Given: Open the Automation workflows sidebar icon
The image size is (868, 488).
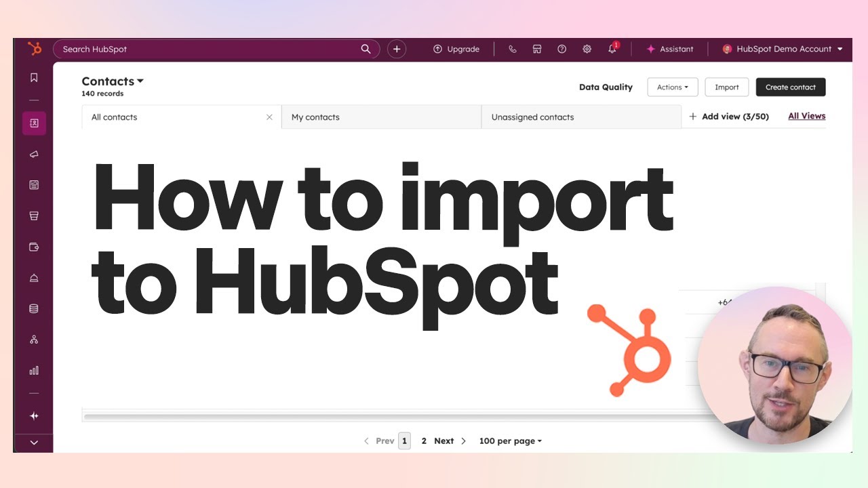Looking at the screenshot, I should point(34,340).
